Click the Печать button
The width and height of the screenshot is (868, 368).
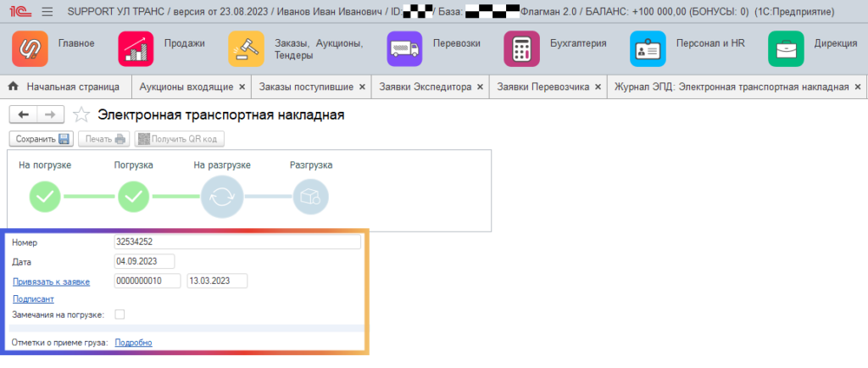click(x=104, y=139)
